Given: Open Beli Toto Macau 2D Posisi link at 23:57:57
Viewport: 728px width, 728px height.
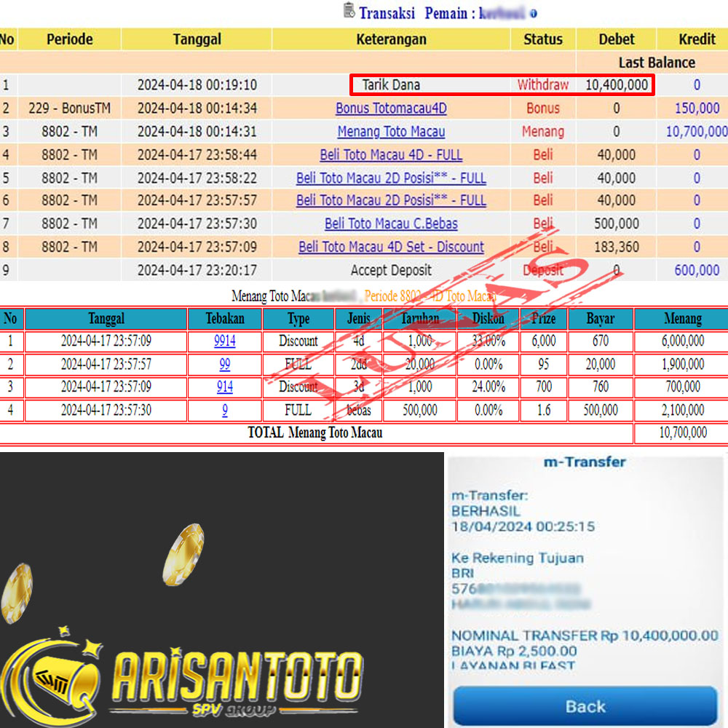Looking at the screenshot, I should [x=391, y=200].
